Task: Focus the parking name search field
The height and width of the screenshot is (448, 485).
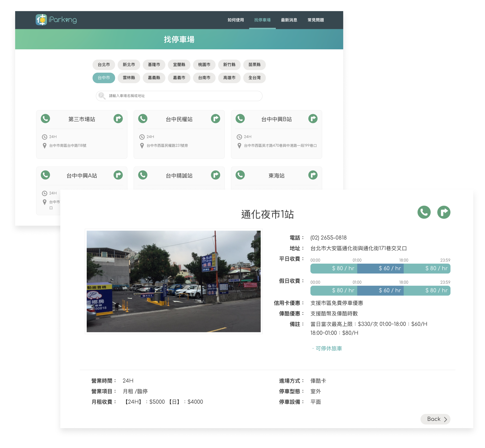Action: [x=179, y=96]
